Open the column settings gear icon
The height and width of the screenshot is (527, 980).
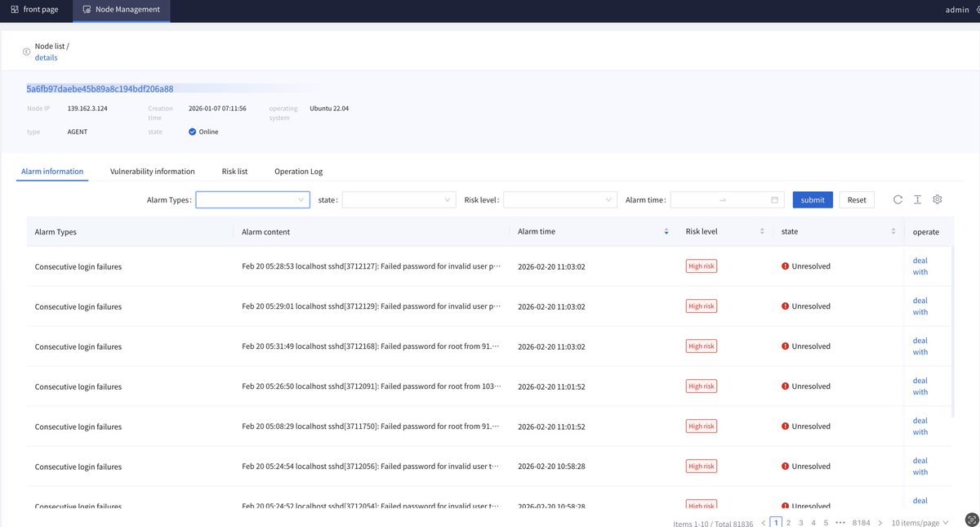coord(937,199)
